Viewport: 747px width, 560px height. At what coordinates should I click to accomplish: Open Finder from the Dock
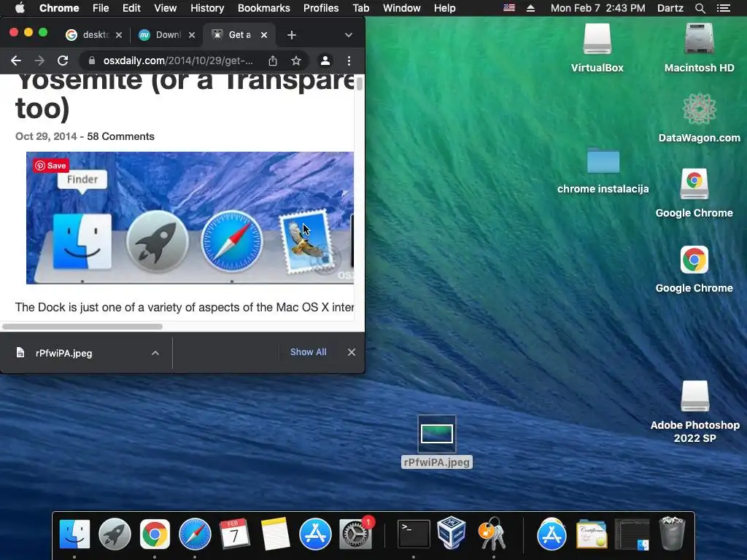(74, 534)
